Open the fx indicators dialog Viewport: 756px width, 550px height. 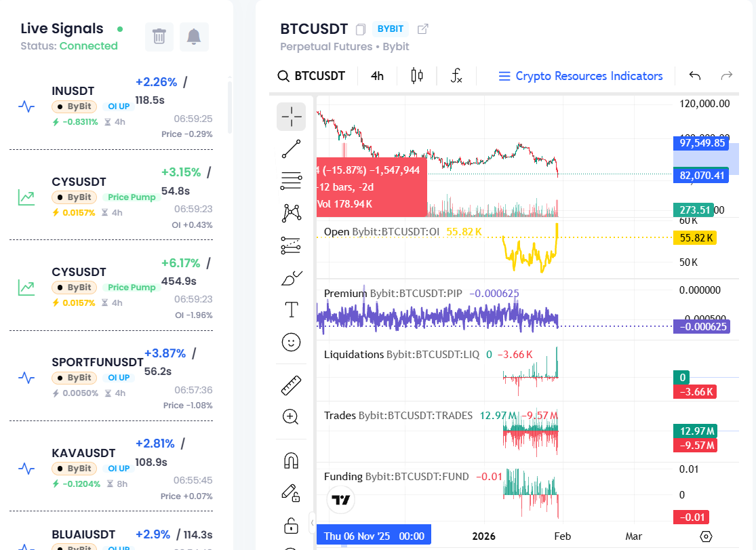point(456,76)
